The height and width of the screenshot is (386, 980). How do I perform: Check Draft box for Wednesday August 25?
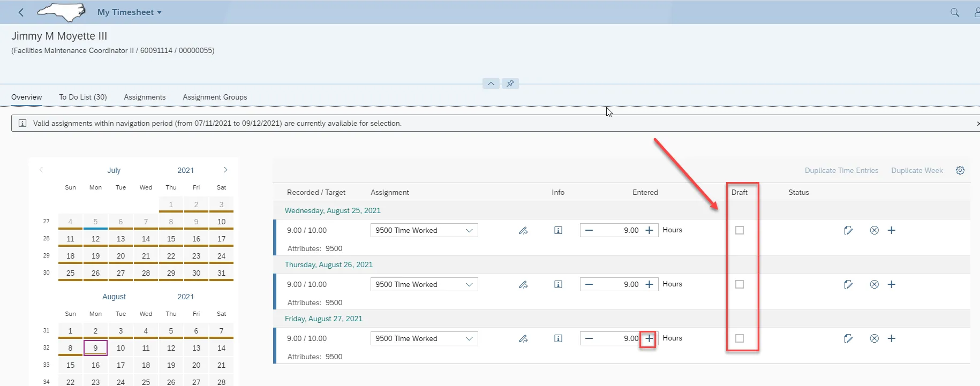point(740,230)
